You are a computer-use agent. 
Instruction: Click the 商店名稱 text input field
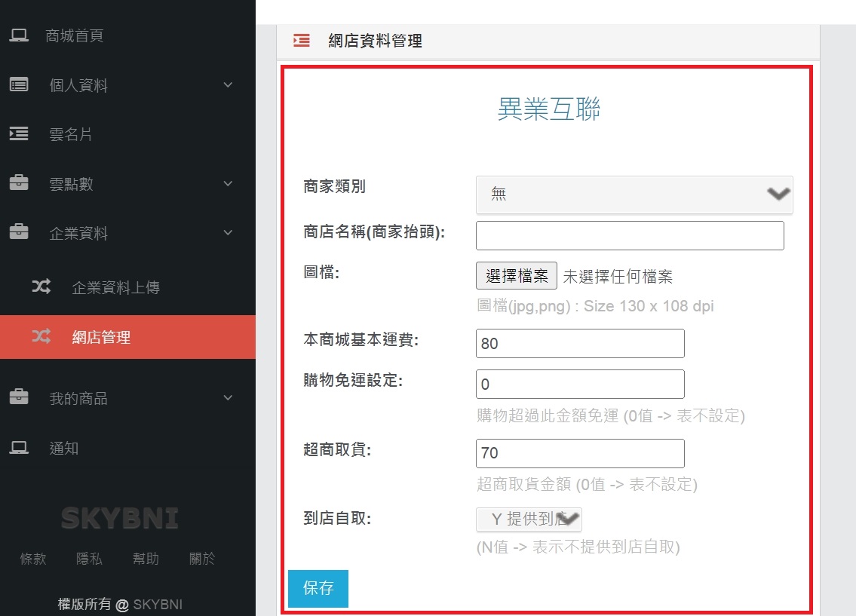[629, 235]
